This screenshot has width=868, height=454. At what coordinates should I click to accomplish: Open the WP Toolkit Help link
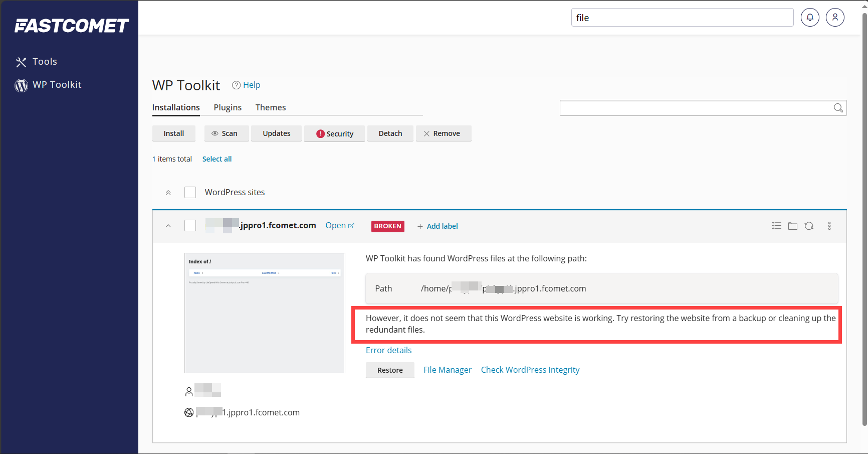coord(247,85)
